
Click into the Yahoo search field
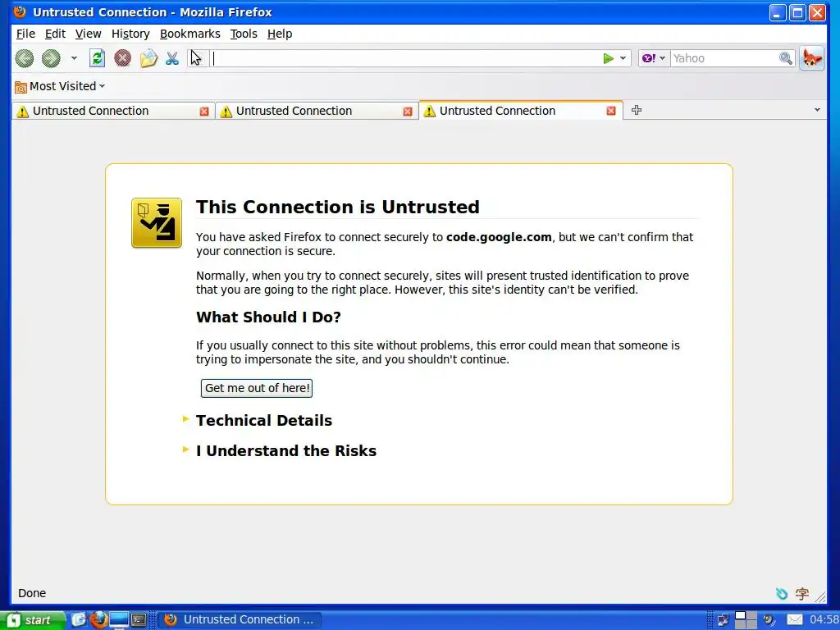pos(724,58)
